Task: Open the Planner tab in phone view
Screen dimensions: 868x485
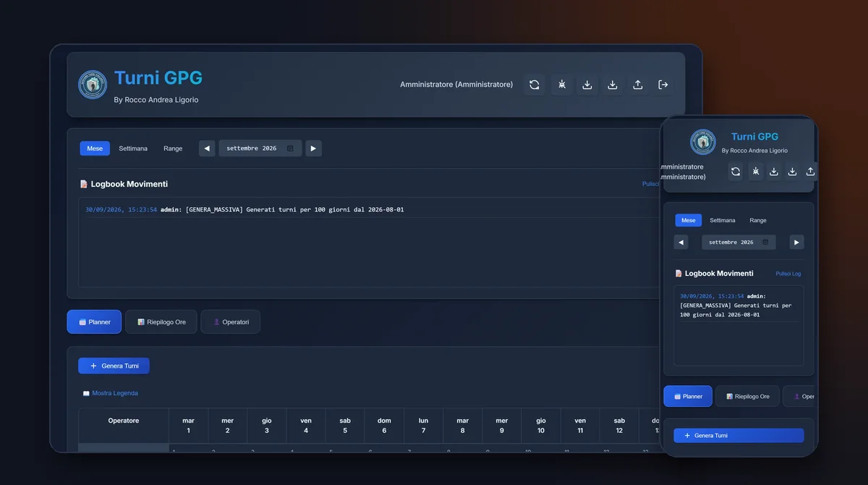Action: (x=688, y=397)
